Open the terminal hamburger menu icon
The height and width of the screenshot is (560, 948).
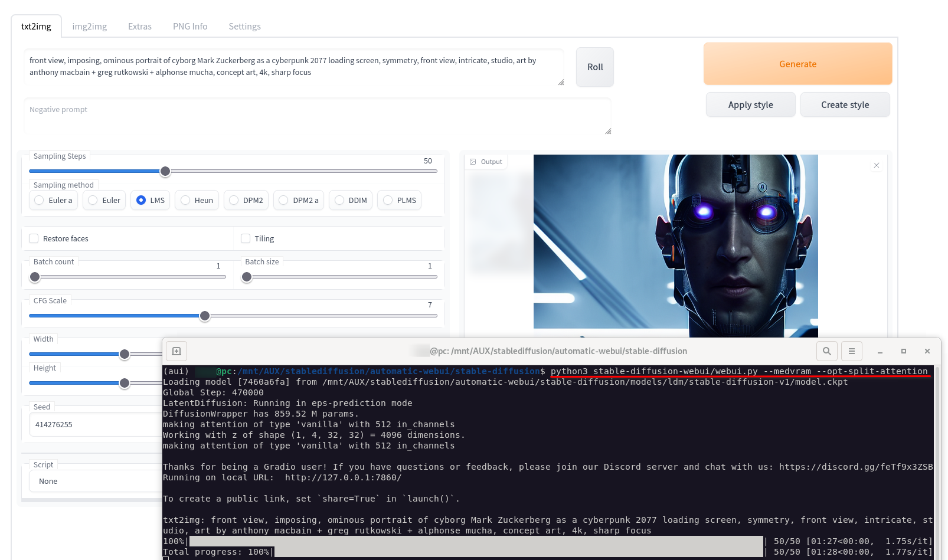coord(851,351)
